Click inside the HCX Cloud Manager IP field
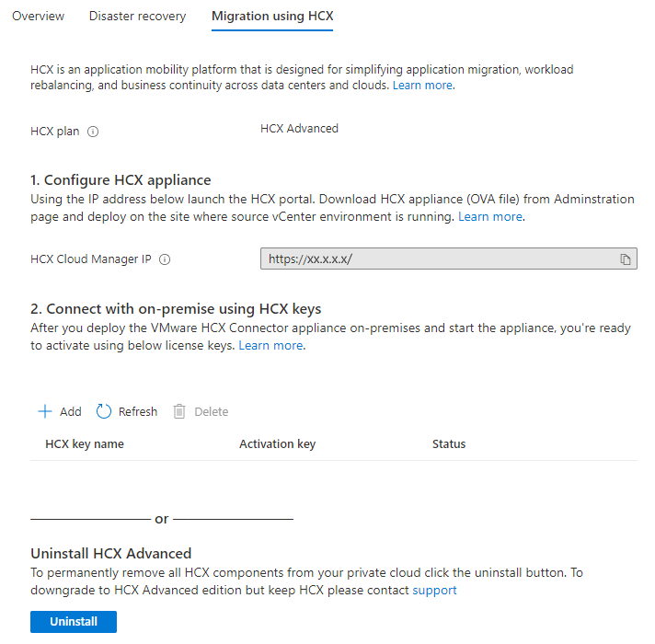This screenshot has height=644, width=655. (432, 259)
